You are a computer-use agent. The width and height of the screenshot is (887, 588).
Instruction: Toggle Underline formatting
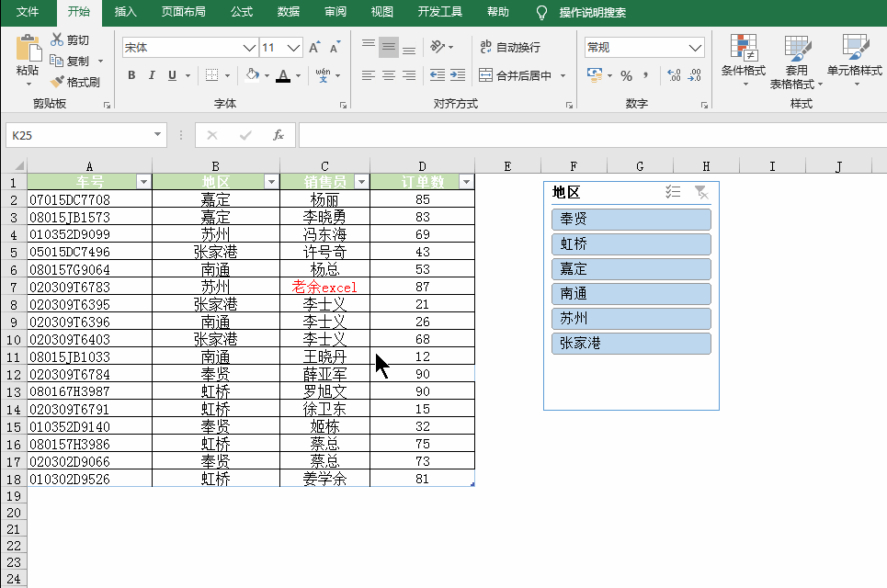pos(173,75)
